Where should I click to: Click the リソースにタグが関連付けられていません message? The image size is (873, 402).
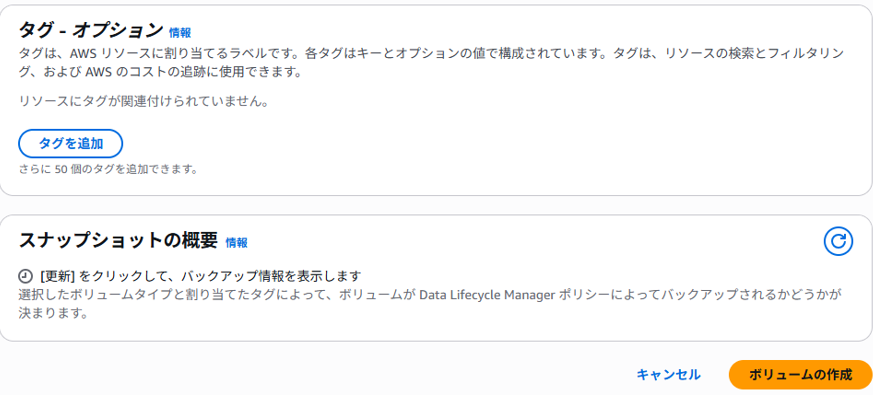pyautogui.click(x=144, y=102)
